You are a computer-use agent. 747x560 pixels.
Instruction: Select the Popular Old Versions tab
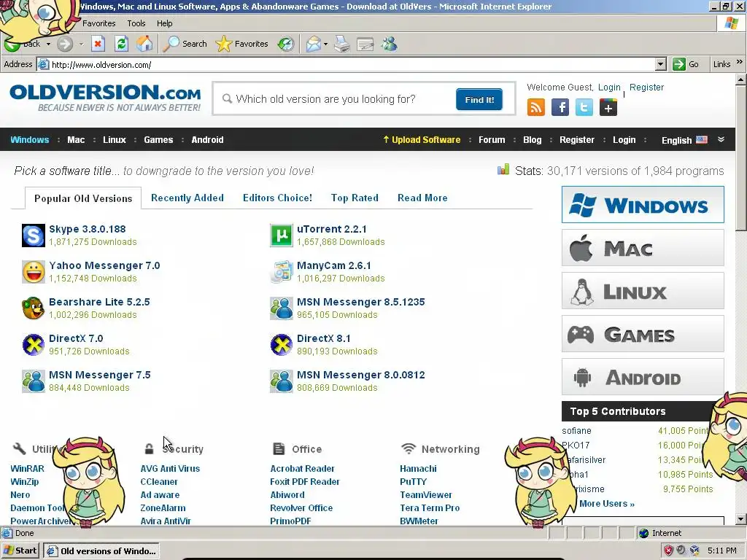(83, 198)
